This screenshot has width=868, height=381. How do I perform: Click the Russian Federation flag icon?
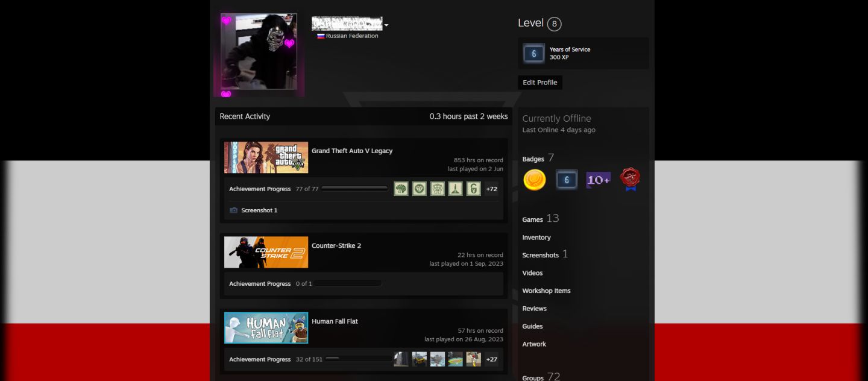point(321,36)
